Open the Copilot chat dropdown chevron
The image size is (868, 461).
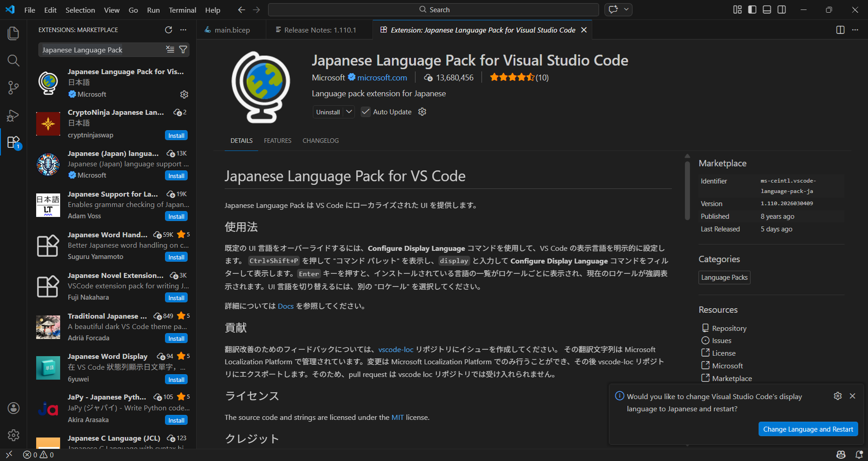point(626,9)
